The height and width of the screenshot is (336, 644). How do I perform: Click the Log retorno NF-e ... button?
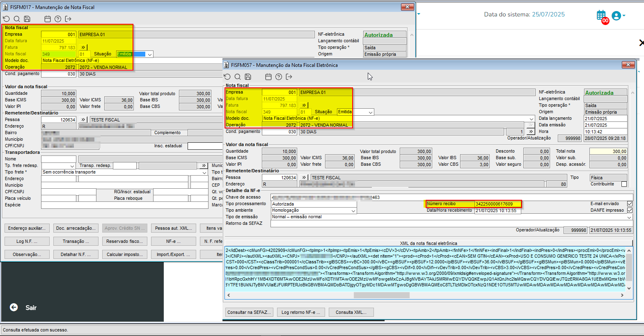coord(301,312)
